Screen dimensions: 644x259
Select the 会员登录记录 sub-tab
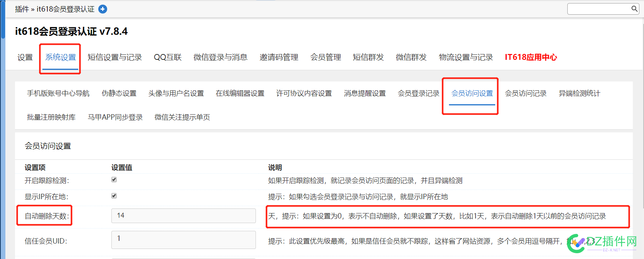[x=419, y=93]
